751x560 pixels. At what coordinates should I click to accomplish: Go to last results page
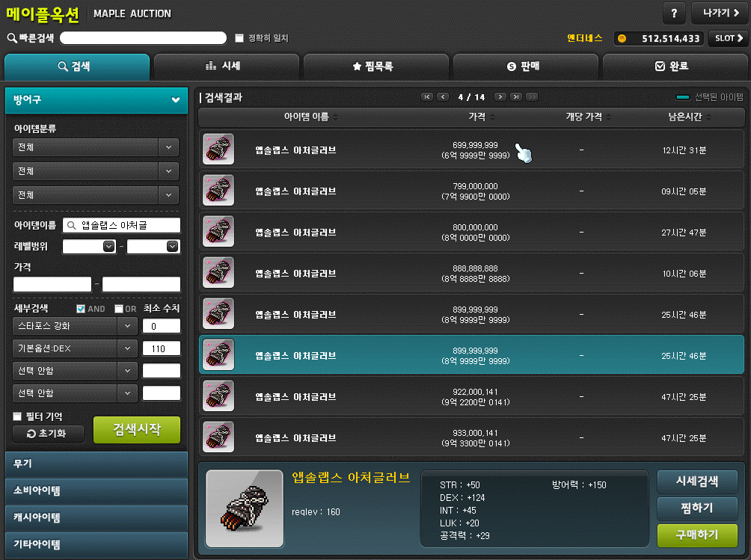click(516, 96)
